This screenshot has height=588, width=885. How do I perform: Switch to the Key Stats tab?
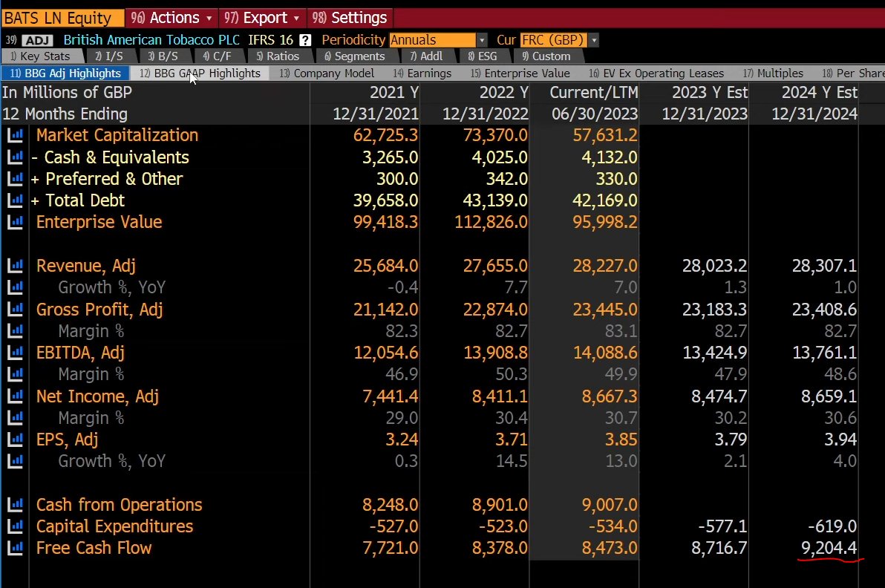click(x=42, y=56)
